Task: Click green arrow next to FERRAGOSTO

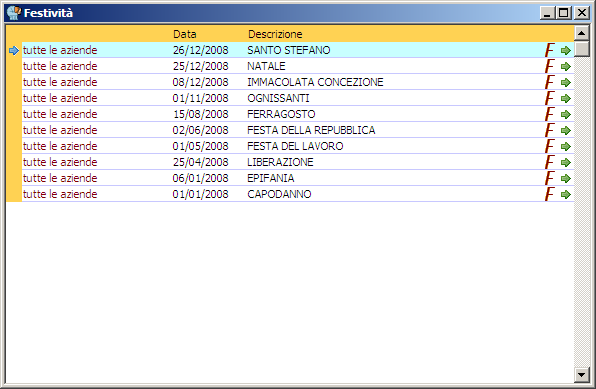Action: coord(566,114)
